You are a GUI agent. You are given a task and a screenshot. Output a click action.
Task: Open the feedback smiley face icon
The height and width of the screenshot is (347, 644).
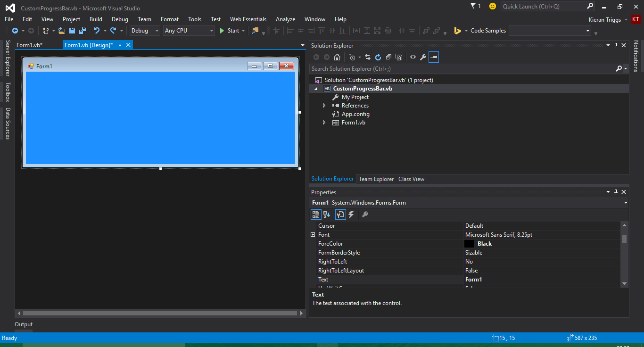(x=493, y=6)
